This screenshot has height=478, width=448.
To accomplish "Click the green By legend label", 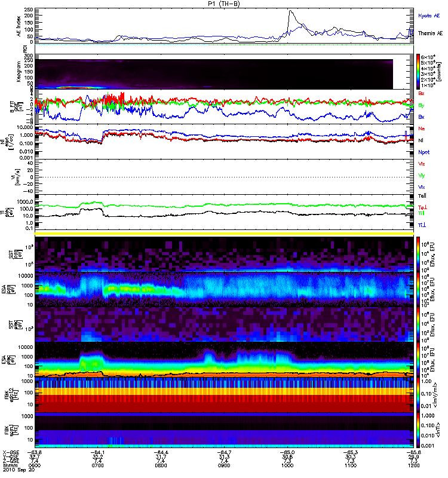I will 421,105.
